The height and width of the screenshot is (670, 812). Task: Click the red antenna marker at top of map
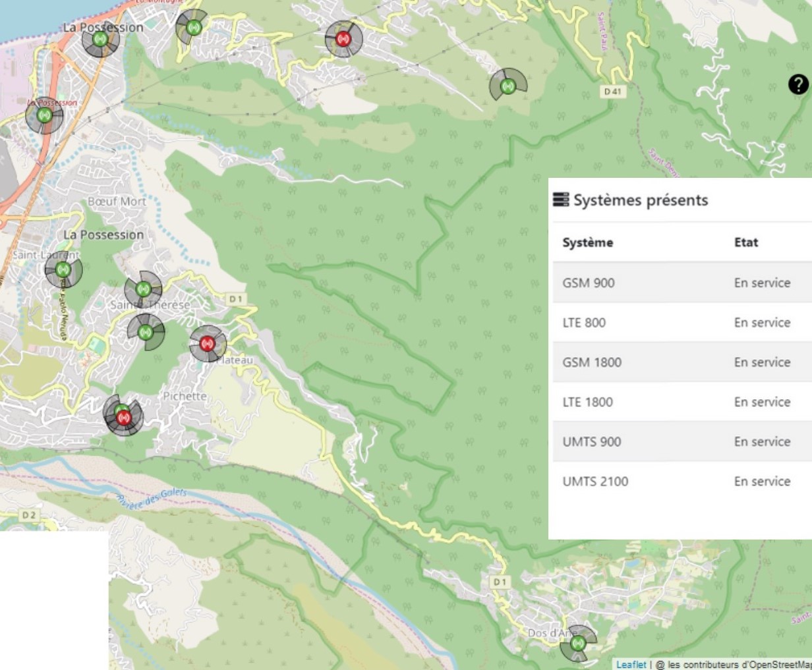tap(343, 39)
